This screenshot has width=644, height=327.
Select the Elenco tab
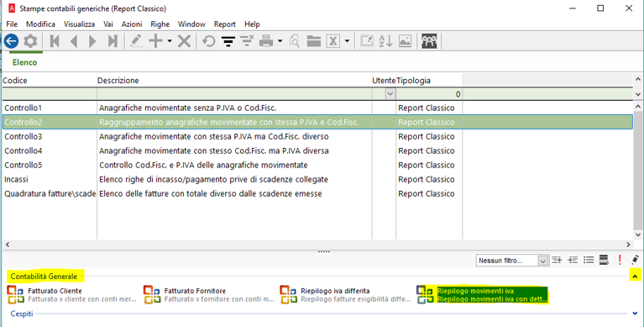click(24, 62)
